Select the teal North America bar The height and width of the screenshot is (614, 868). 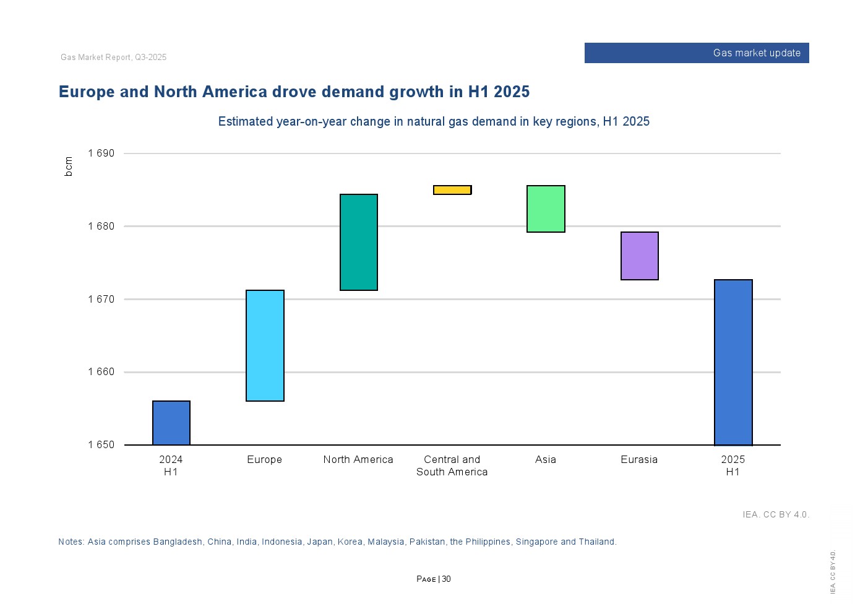click(x=359, y=242)
